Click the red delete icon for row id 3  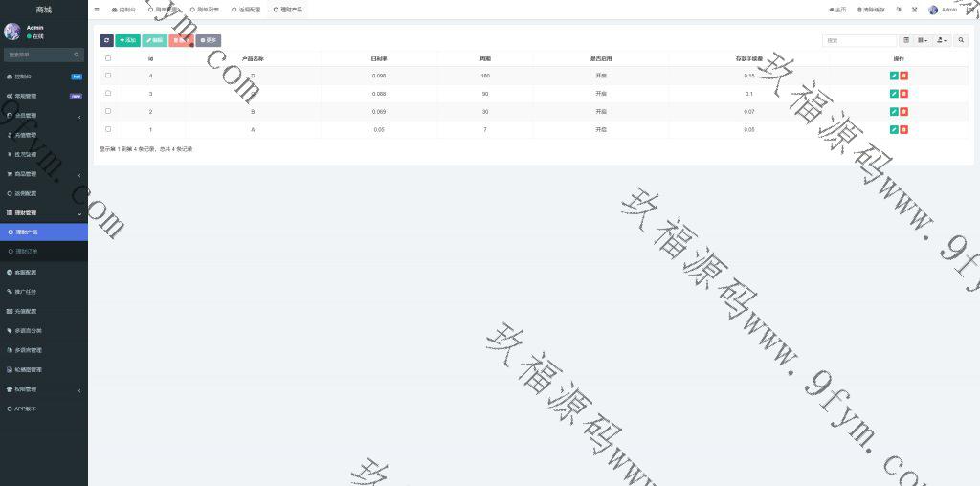tap(904, 94)
